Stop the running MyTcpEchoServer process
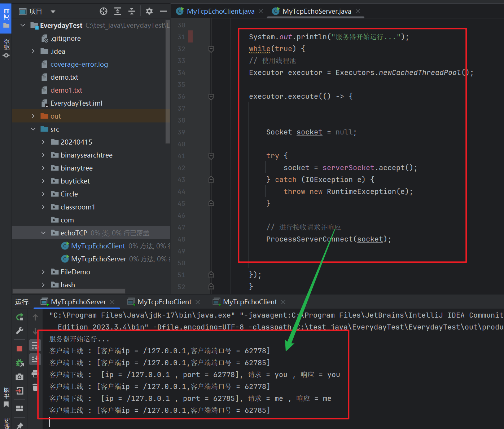Screen dimensions: 504x429 19,348
